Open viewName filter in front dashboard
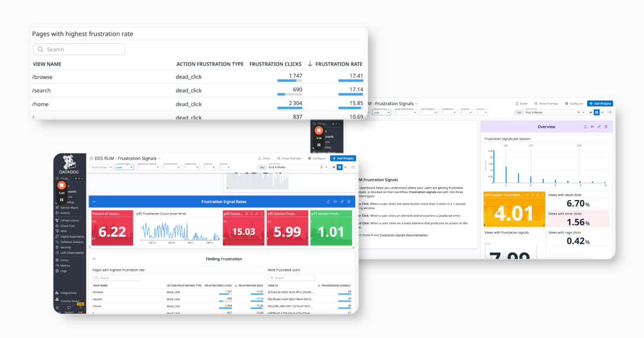This screenshot has height=338, width=644. (x=192, y=167)
